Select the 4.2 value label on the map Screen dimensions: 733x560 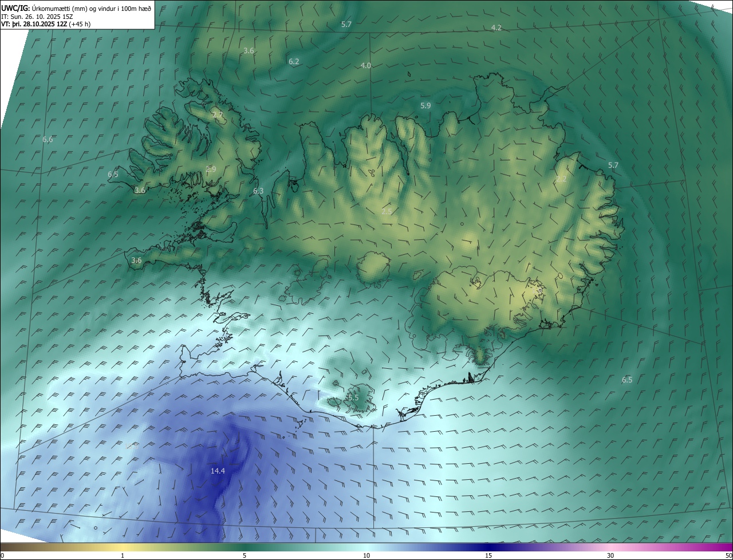point(496,27)
